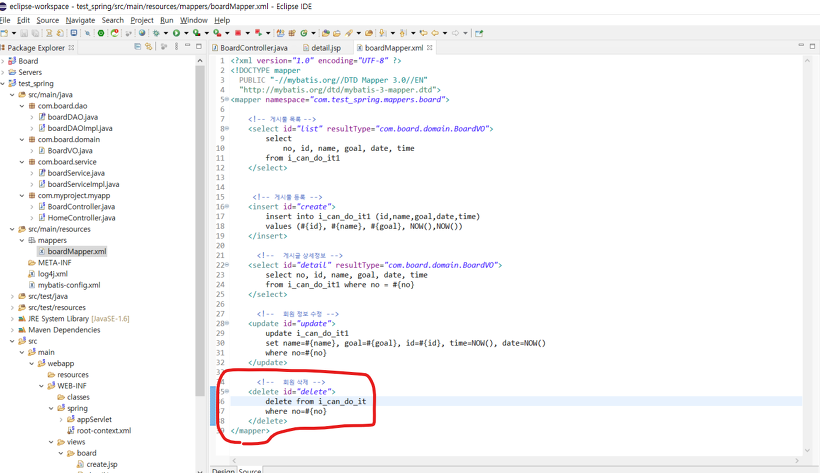Click the Package Explorer vertical scrollbar
The height and width of the screenshot is (473, 820).
200,230
